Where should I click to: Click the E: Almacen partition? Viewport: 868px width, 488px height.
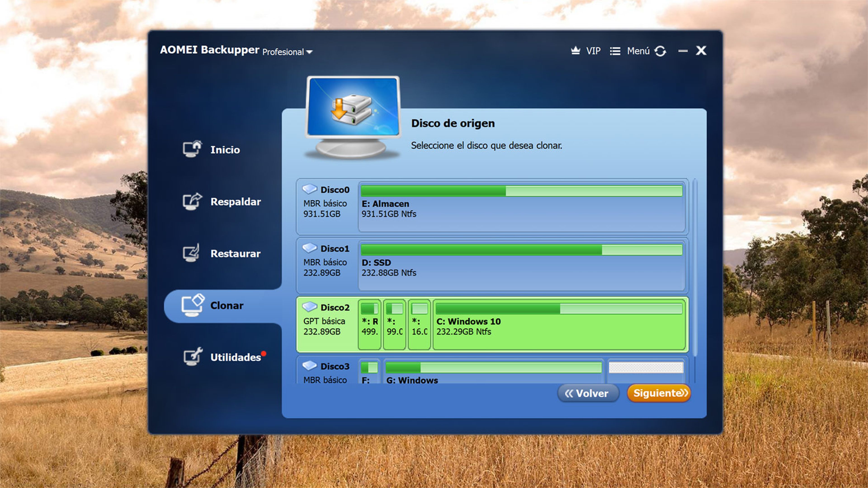tap(521, 207)
